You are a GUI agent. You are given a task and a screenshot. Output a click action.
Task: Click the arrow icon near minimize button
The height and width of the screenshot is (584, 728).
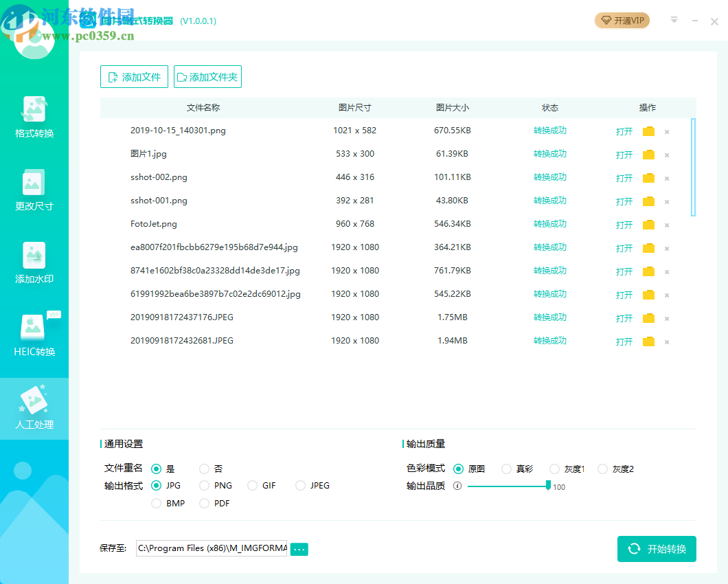[x=674, y=21]
